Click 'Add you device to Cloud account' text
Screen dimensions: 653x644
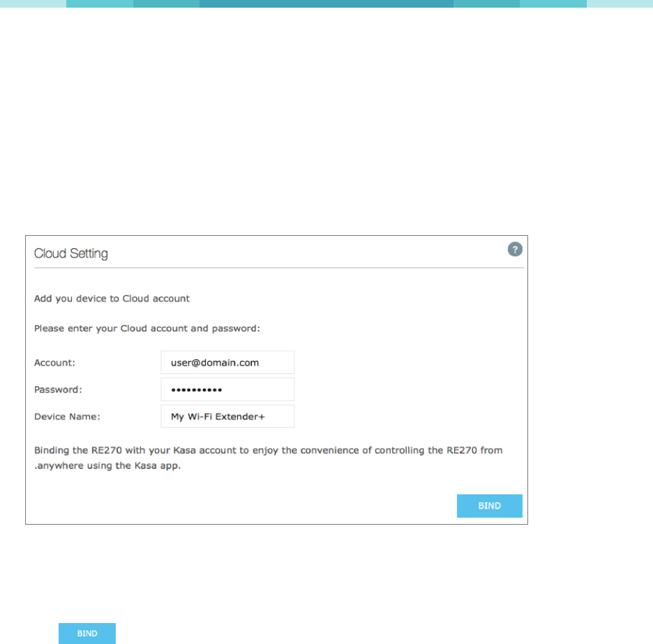point(112,299)
